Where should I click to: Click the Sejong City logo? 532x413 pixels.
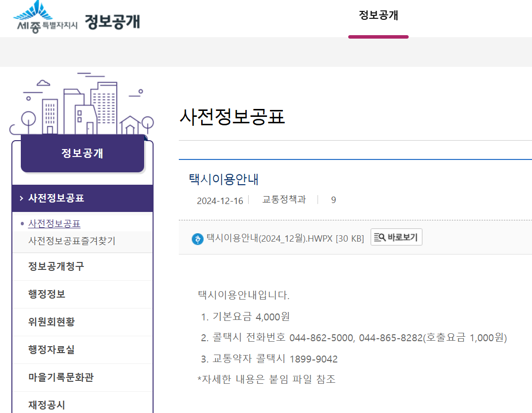tap(45, 17)
